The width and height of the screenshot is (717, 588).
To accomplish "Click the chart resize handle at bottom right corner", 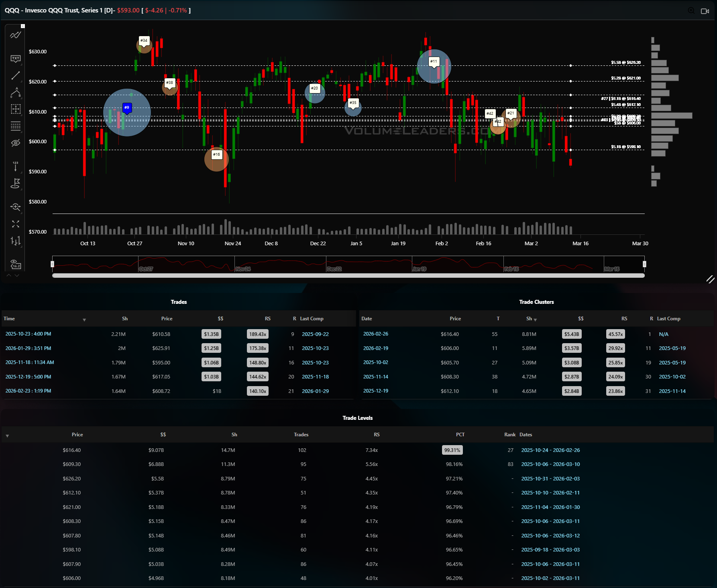I will [x=710, y=279].
